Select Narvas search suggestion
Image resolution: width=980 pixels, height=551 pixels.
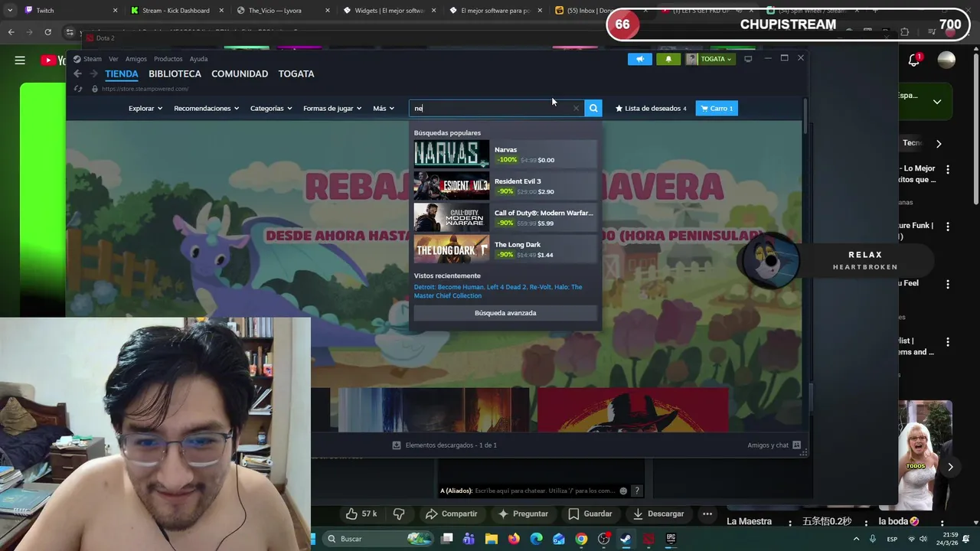(505, 154)
